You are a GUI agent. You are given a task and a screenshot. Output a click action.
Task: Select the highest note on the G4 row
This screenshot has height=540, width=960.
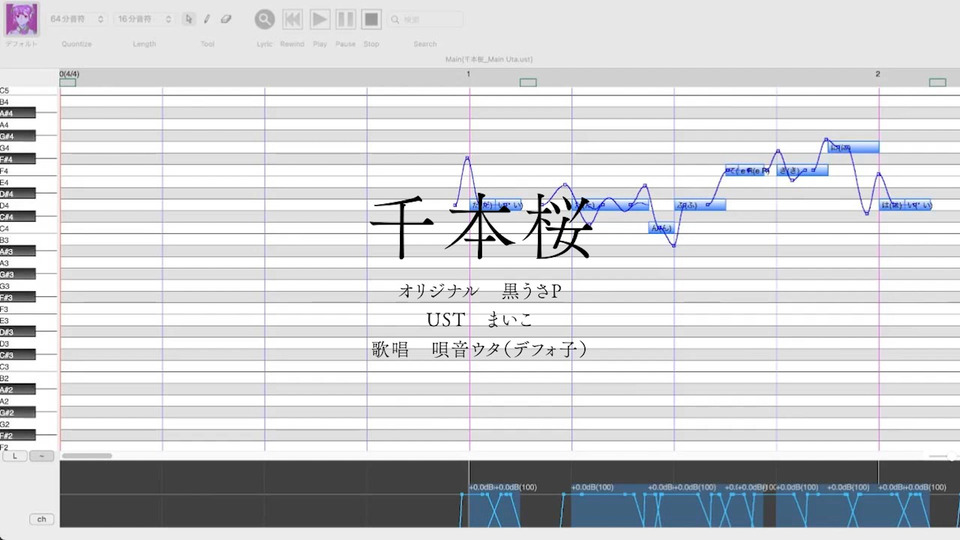coord(853,148)
